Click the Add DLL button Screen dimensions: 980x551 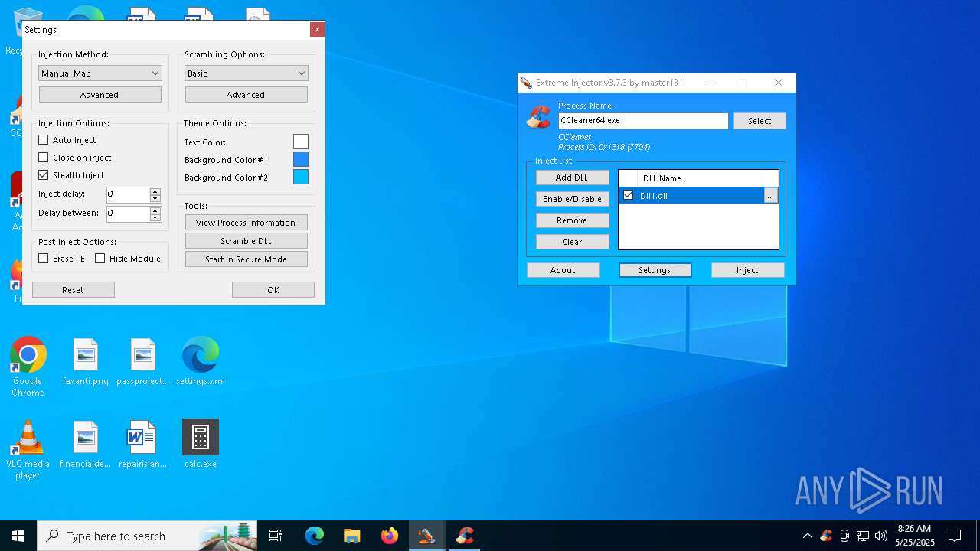(572, 178)
